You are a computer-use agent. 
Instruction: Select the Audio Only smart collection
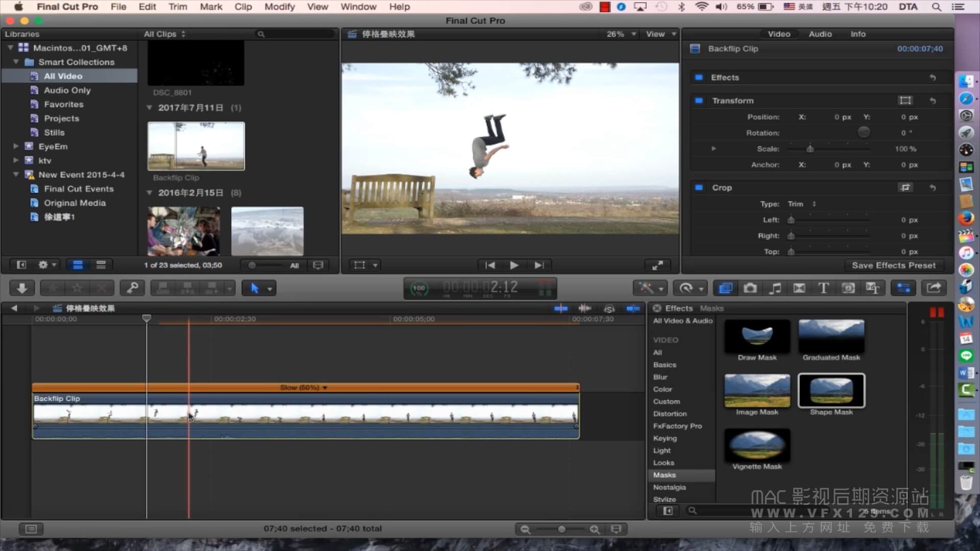tap(67, 90)
